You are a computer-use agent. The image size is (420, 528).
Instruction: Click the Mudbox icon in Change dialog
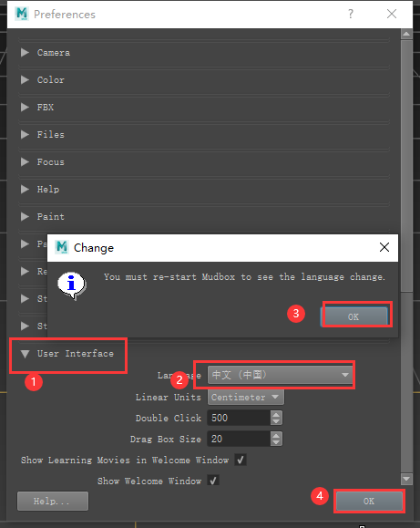[x=62, y=247]
